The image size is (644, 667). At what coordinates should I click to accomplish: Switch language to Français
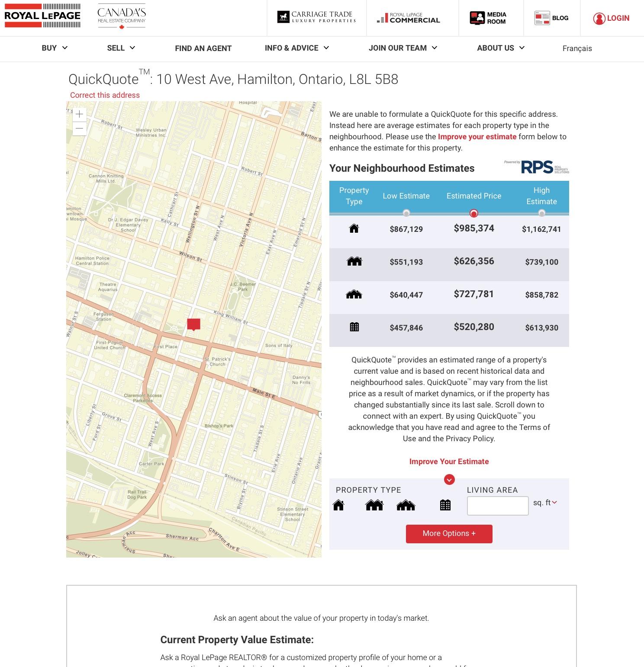[x=577, y=48]
